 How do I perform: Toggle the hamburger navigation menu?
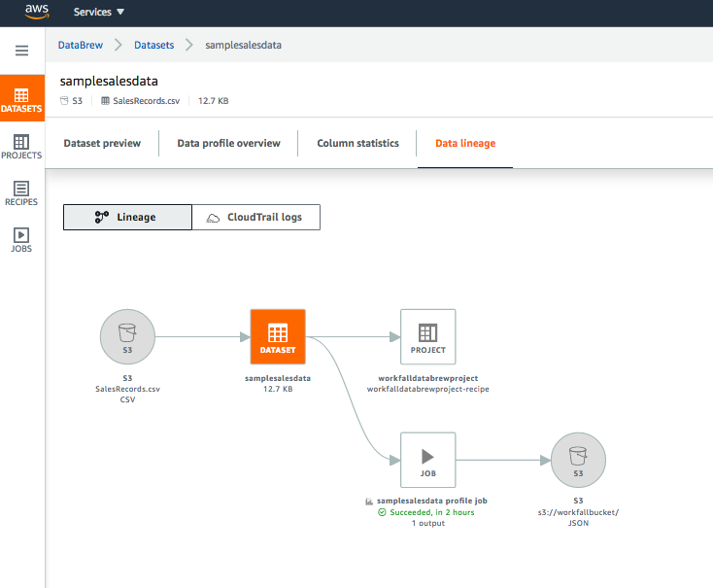[21, 51]
